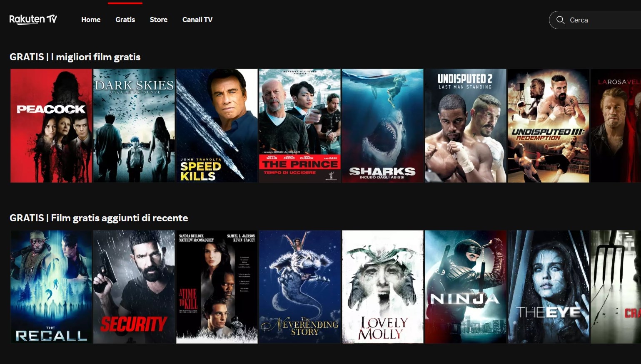Select Undisputed 2 Last Man Standing poster

[x=466, y=126]
